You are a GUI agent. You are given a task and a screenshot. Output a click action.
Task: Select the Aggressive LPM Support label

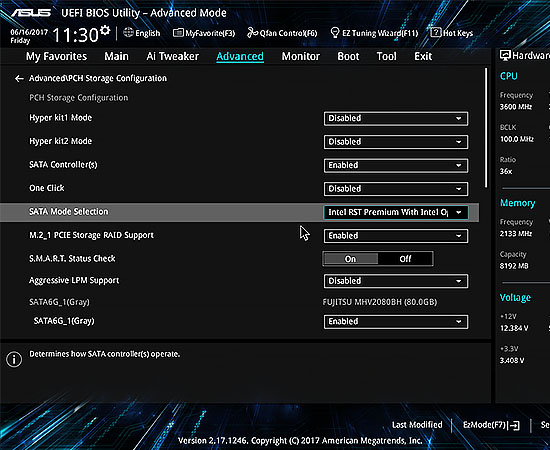point(74,281)
